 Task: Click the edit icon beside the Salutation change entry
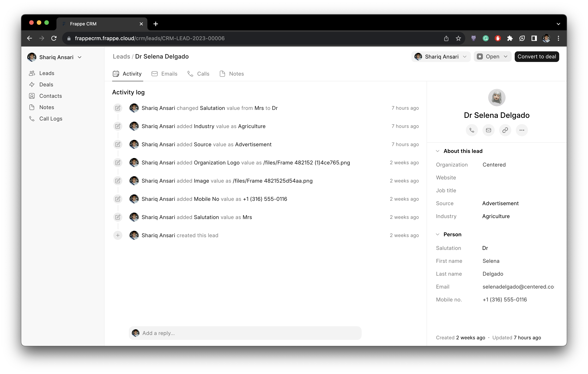118,108
